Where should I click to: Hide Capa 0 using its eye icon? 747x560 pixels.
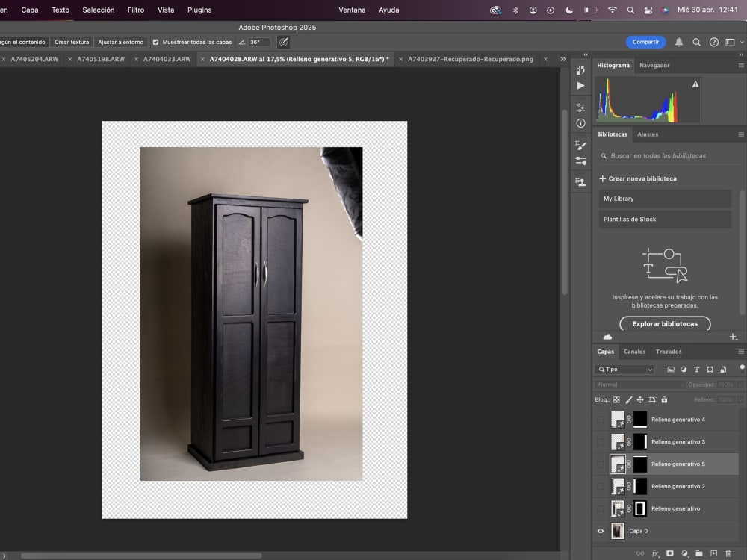(x=601, y=531)
